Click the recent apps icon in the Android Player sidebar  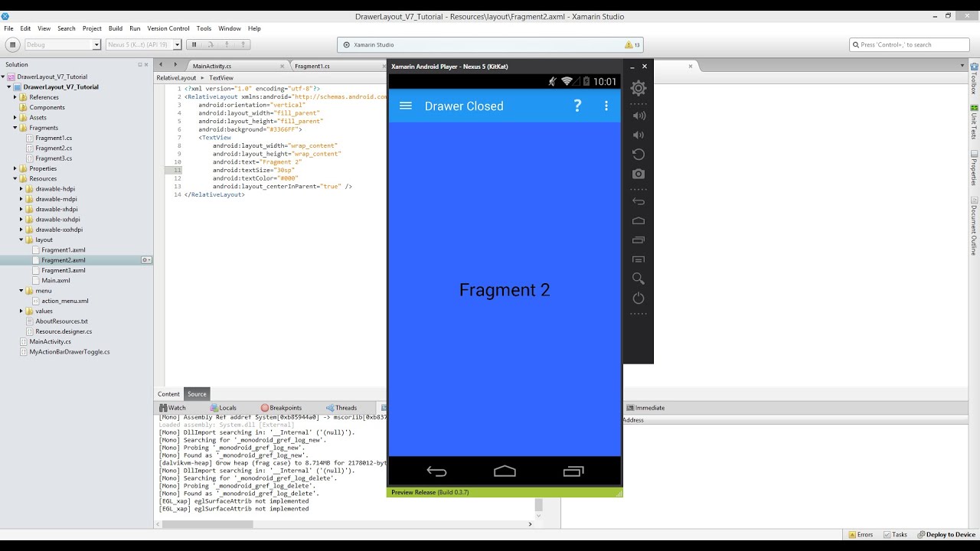(x=639, y=240)
